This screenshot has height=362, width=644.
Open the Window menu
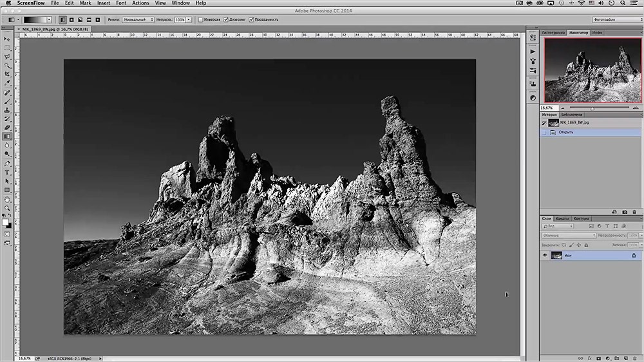point(180,3)
